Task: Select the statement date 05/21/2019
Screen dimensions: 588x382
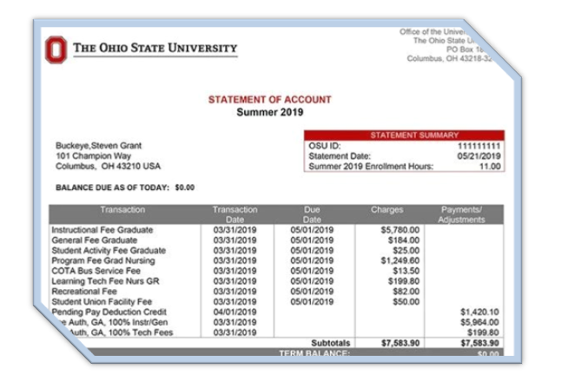Action: tap(479, 156)
